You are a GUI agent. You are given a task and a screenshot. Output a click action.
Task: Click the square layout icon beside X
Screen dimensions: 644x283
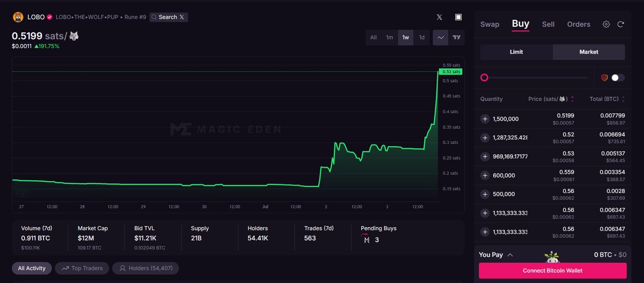[458, 17]
